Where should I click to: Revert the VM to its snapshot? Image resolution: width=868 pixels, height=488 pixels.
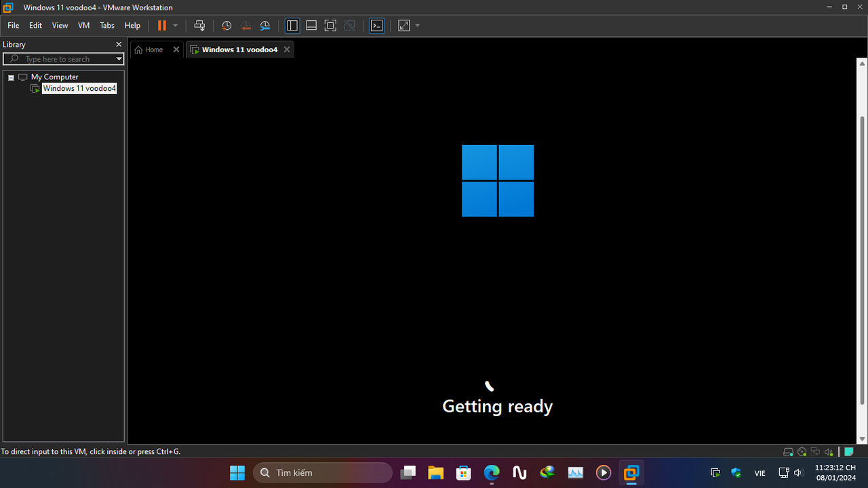[x=245, y=25]
